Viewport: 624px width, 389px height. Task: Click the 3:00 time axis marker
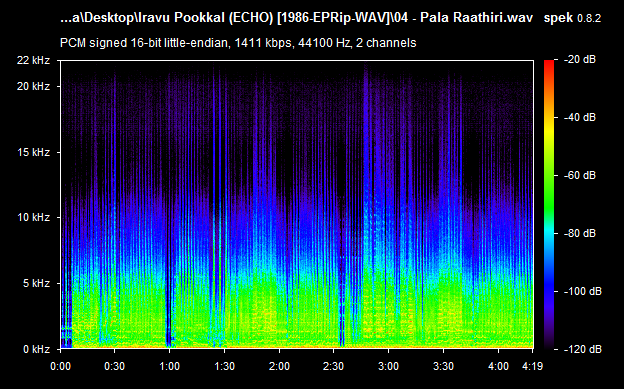[388, 366]
